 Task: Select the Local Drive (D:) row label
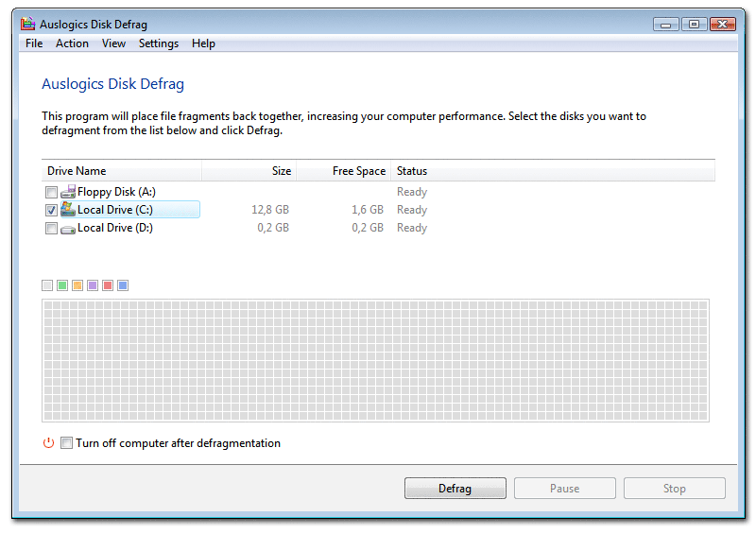(114, 228)
